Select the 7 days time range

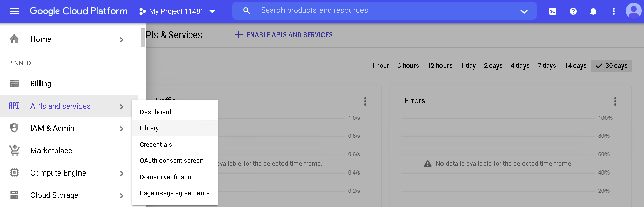tap(547, 66)
